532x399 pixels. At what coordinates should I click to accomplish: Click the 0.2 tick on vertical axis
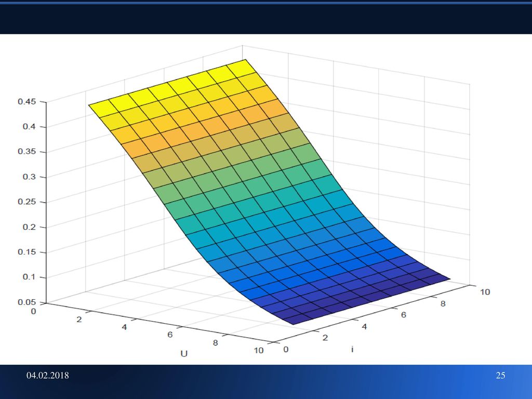(29, 227)
